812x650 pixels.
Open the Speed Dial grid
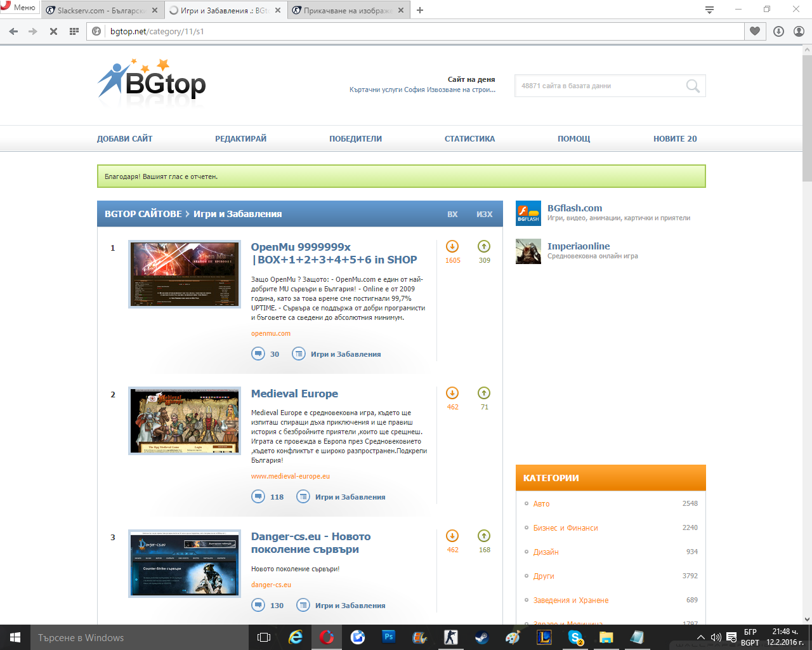pos(74,31)
